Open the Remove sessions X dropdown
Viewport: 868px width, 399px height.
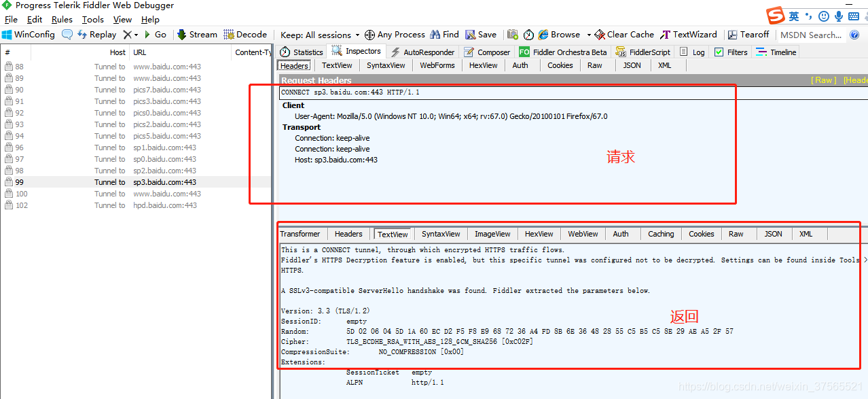pos(130,35)
